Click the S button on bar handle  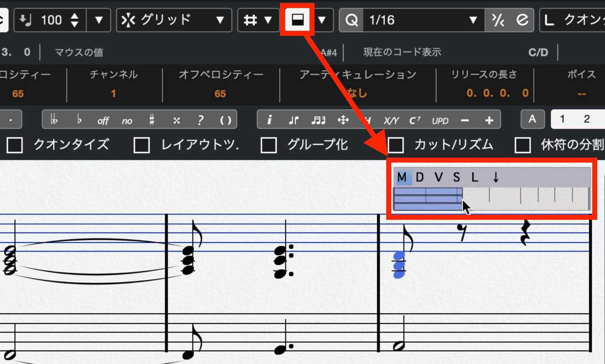coord(457,177)
